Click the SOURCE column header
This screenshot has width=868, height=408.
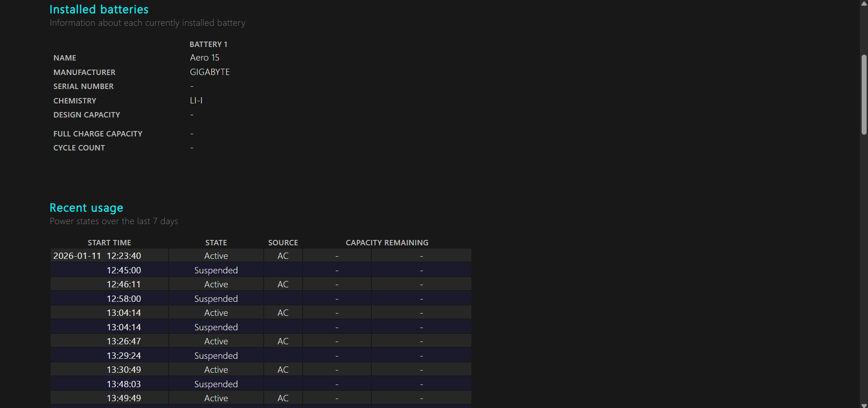(283, 243)
